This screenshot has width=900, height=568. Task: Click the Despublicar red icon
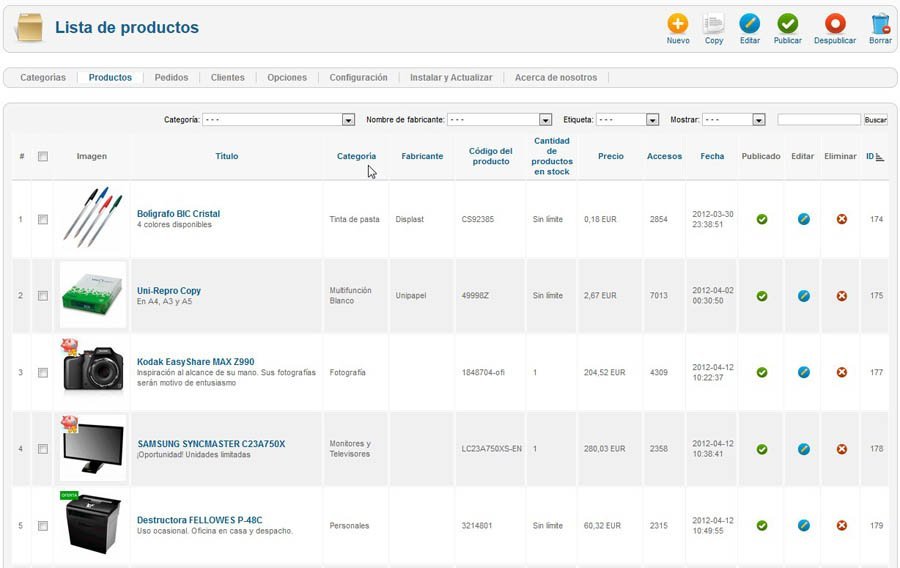coord(835,24)
